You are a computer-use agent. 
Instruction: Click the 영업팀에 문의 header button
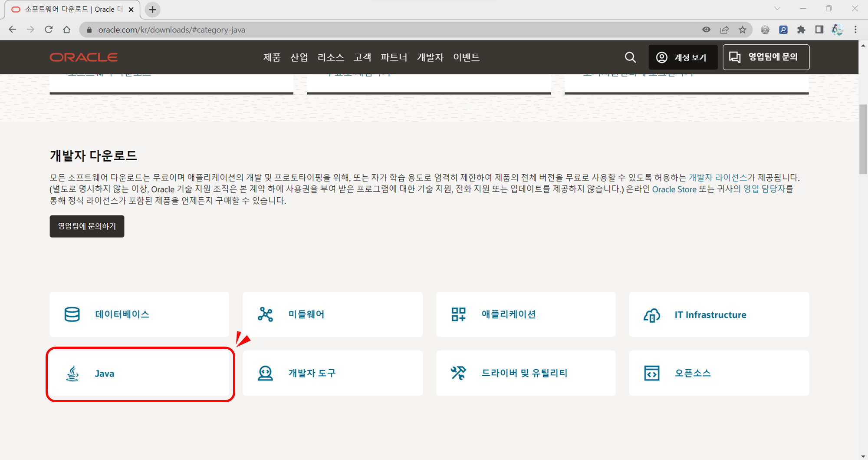[766, 57]
